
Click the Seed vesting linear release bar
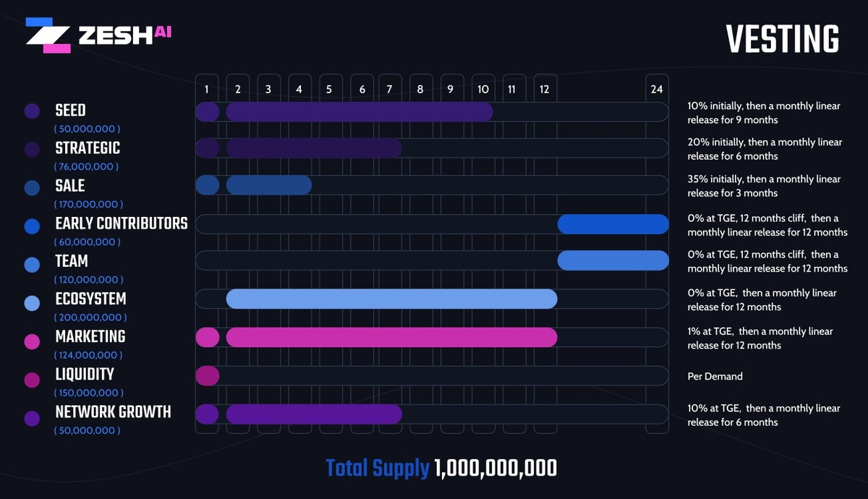coord(359,112)
